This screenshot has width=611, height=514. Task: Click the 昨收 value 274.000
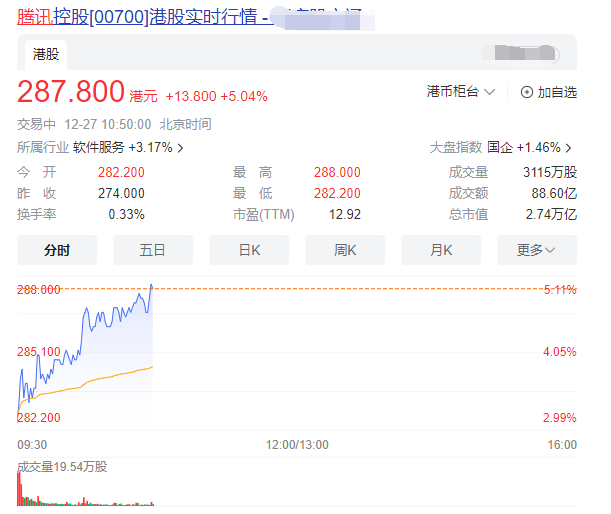(121, 193)
